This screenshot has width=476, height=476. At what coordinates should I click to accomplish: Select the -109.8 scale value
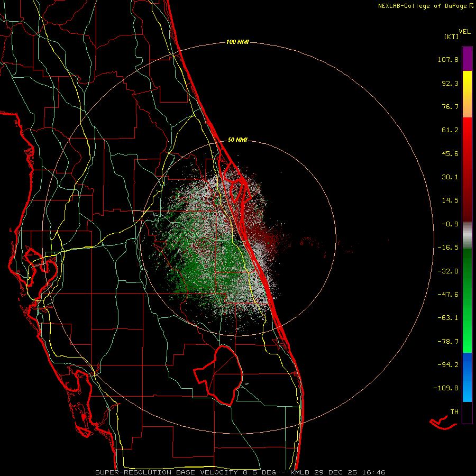coord(446,388)
